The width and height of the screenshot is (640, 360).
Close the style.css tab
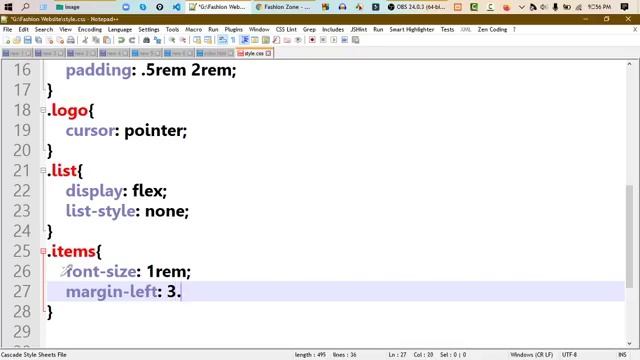(268, 53)
